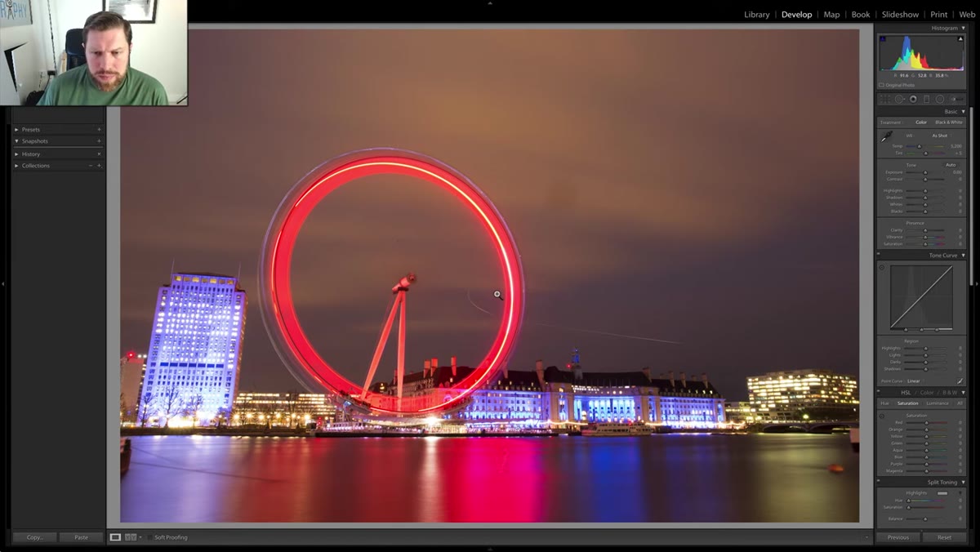This screenshot has width=980, height=552.
Task: Toggle the Split Toning panel switch
Action: pyautogui.click(x=879, y=483)
